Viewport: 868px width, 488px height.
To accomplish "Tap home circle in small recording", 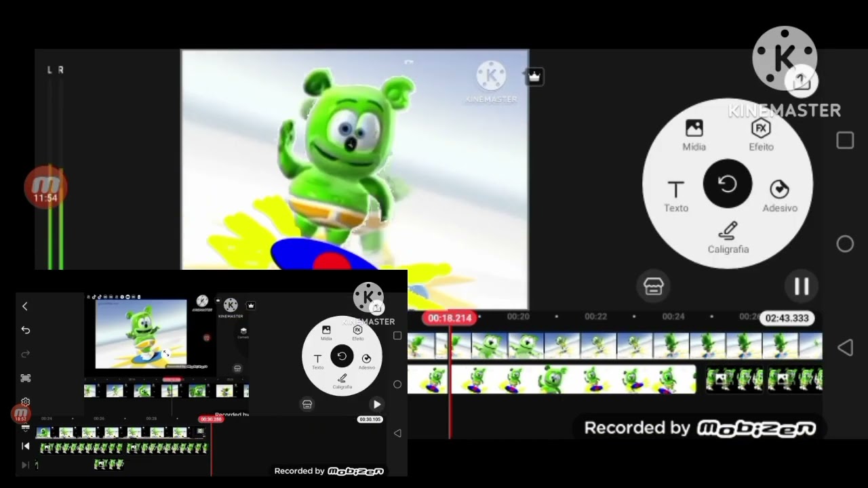I will click(397, 384).
